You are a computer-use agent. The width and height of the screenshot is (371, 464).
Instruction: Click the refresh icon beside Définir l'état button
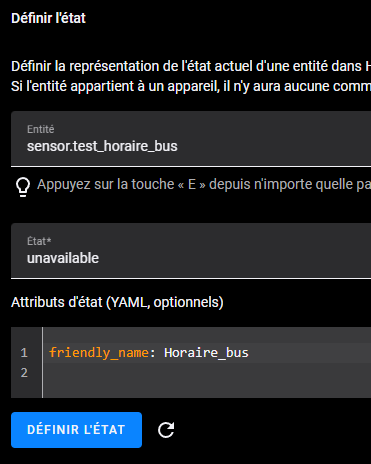(x=166, y=430)
